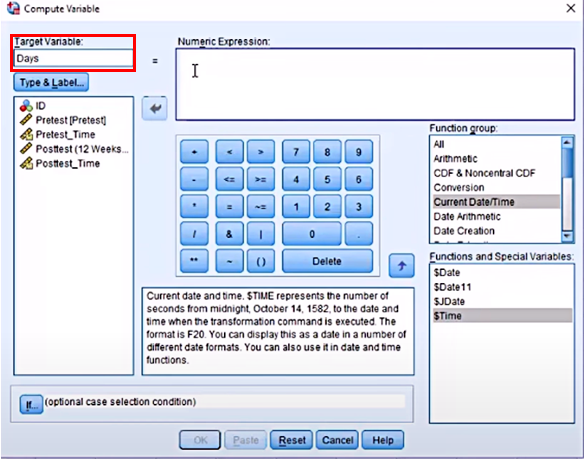
Task: Open the Type & Label dialog
Action: point(51,82)
